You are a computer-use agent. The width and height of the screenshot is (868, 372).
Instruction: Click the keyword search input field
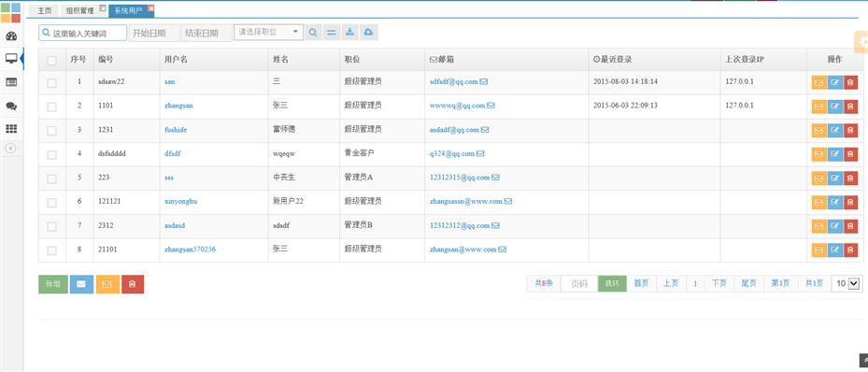pos(83,33)
